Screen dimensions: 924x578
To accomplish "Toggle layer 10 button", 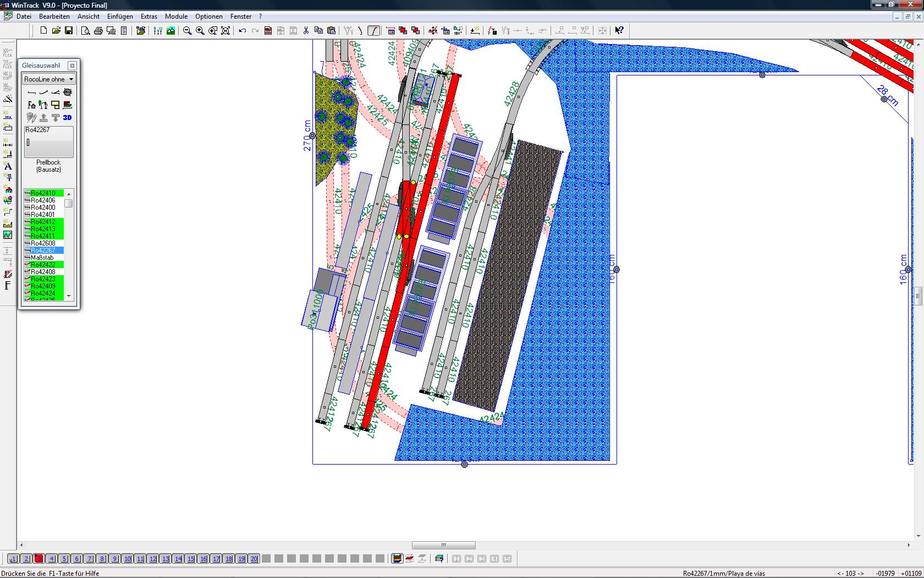I will (128, 559).
